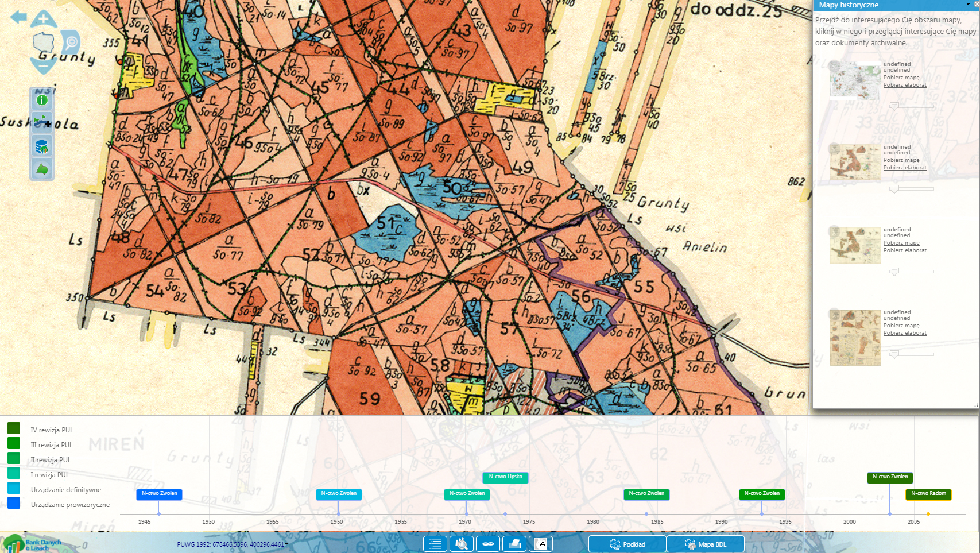Select the N-ctwo Zwolen 1993 timeline marker

(x=762, y=494)
